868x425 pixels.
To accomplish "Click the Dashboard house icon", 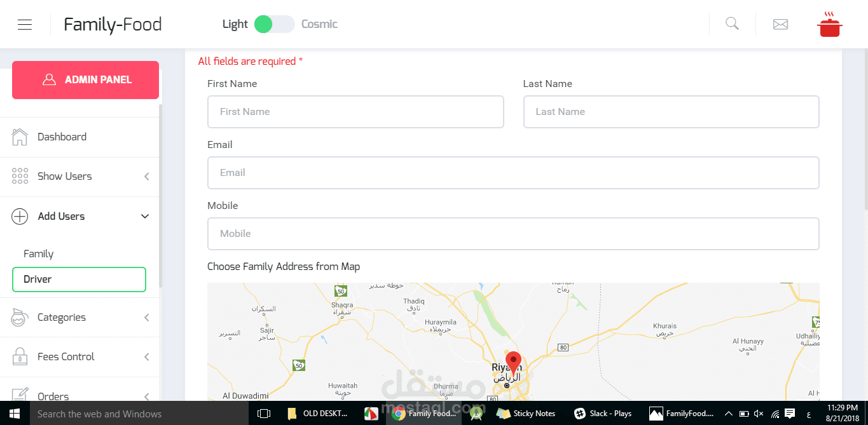I will click(20, 137).
